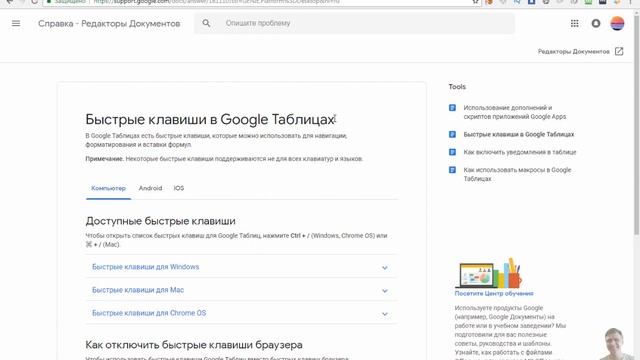The width and height of the screenshot is (640, 360).
Task: Click document icon beside Быстрые клавиши sidebar item
Action: pyautogui.click(x=452, y=134)
